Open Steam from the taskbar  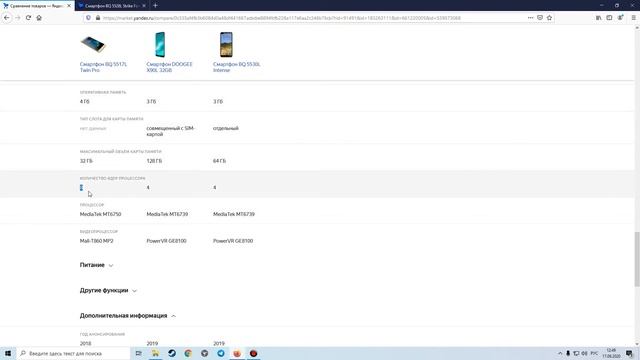click(x=172, y=353)
